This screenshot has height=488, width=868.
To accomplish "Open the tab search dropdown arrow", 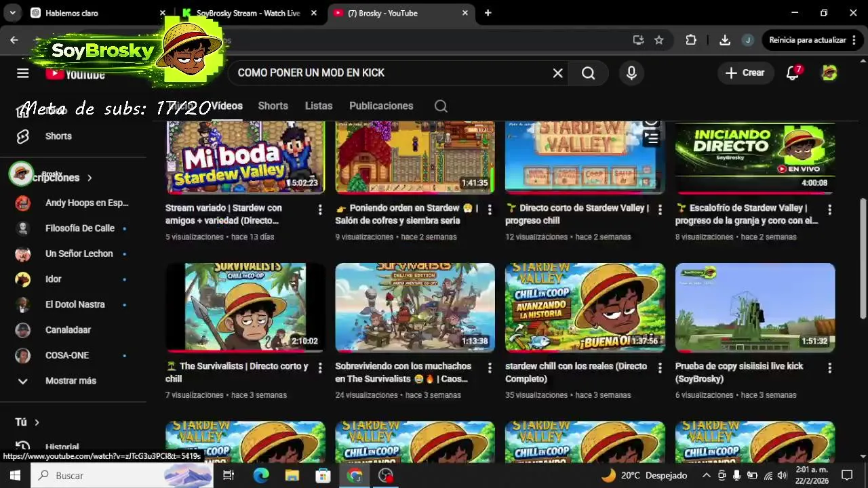I will [x=14, y=13].
